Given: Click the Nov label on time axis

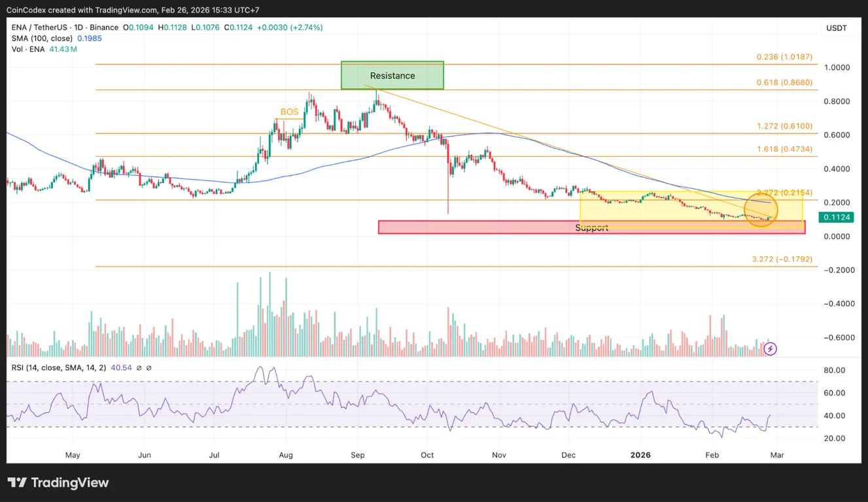Looking at the screenshot, I should 499,455.
